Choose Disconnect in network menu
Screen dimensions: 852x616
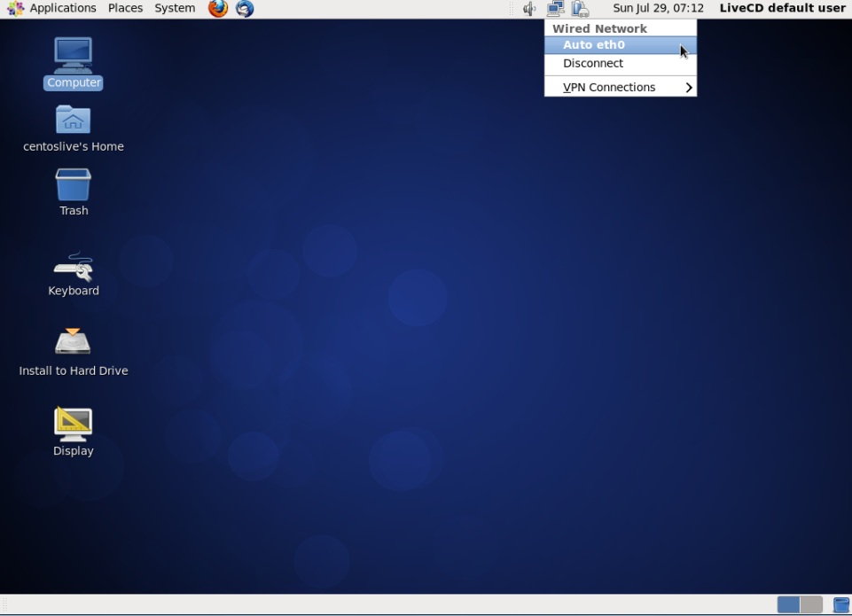pos(621,64)
